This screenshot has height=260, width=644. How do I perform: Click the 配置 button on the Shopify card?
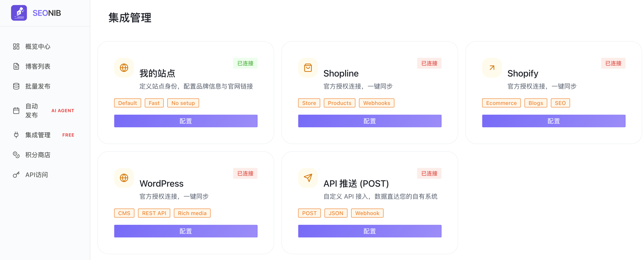[554, 121]
